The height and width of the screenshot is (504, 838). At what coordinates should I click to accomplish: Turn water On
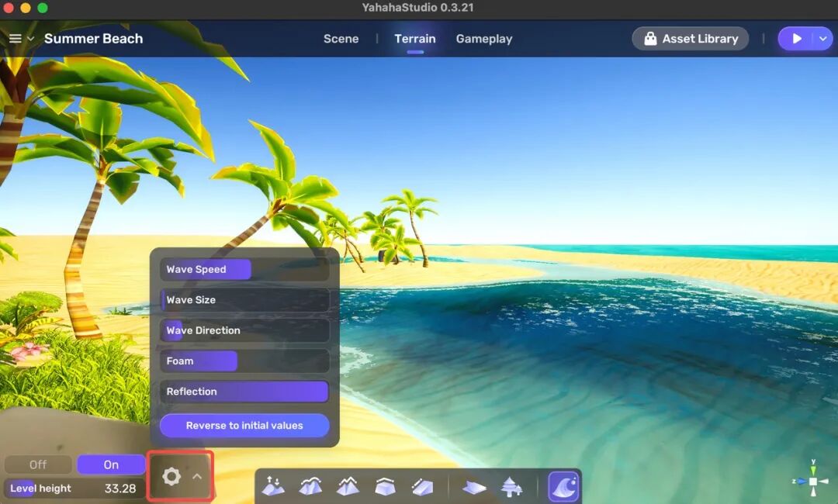pyautogui.click(x=111, y=464)
